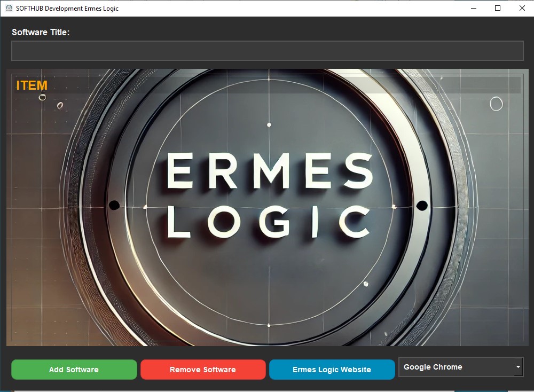Click the black dot on ring's left side

(114, 205)
